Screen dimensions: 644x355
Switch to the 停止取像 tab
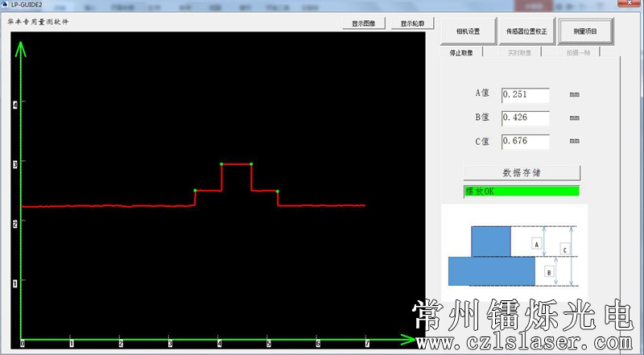[461, 52]
